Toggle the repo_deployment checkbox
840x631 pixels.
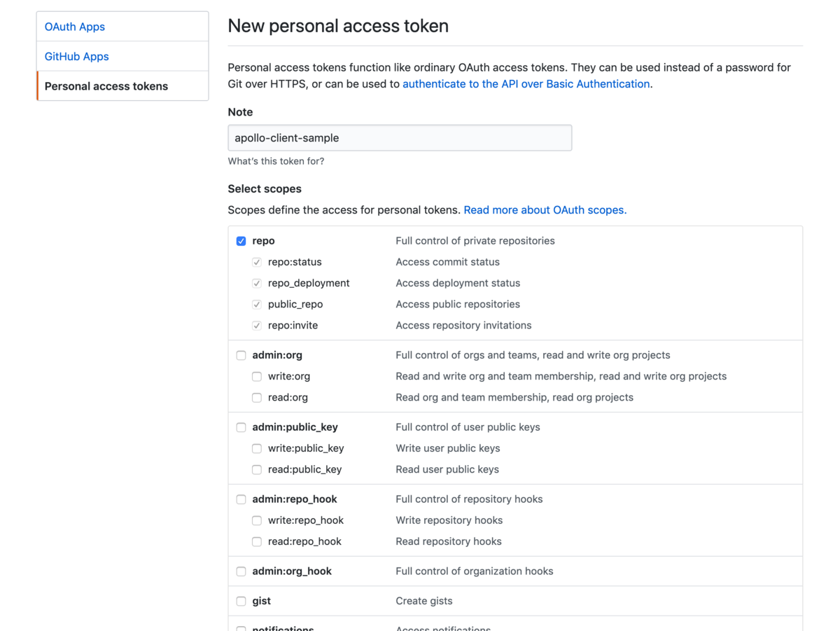tap(257, 283)
